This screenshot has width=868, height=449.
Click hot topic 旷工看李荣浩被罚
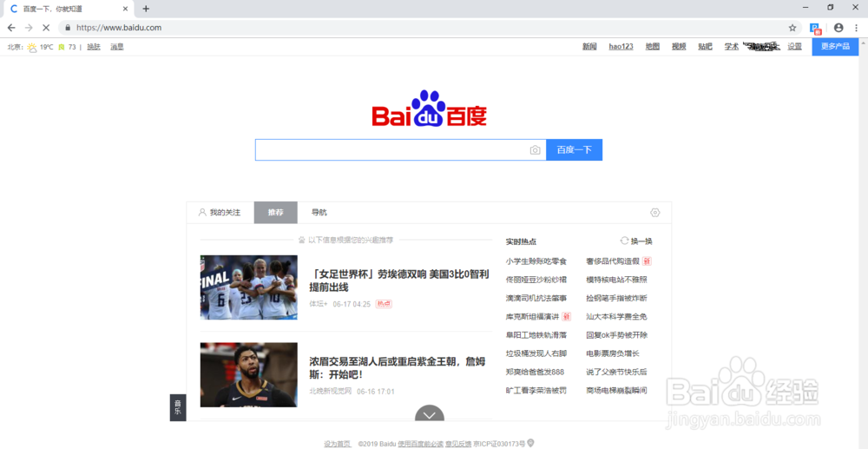click(536, 390)
